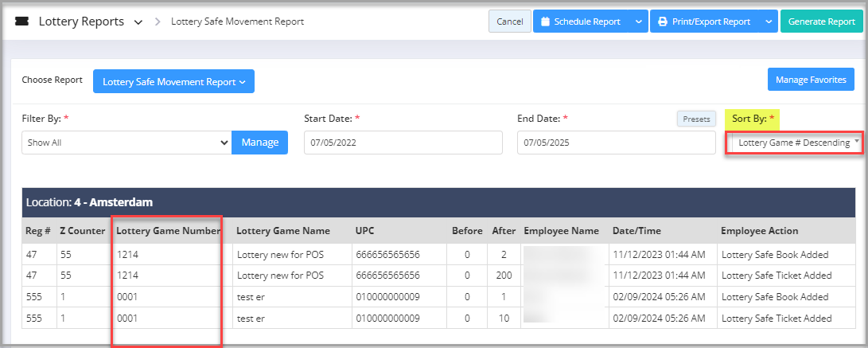Click the calendar icon on Schedule Report
Image resolution: width=868 pixels, height=348 pixels.
pyautogui.click(x=545, y=22)
